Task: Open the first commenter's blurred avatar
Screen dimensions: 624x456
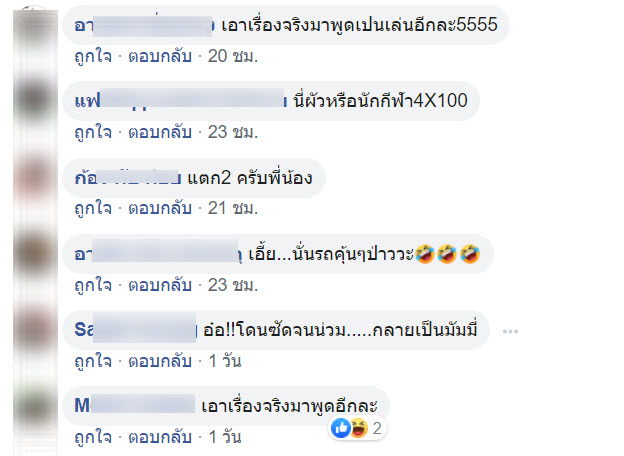Action: 35,28
